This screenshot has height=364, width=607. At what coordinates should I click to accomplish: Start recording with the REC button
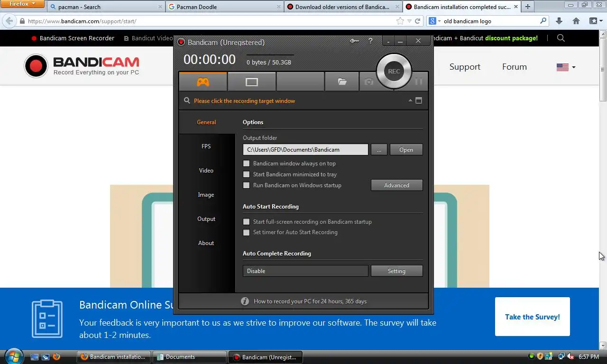coord(394,71)
